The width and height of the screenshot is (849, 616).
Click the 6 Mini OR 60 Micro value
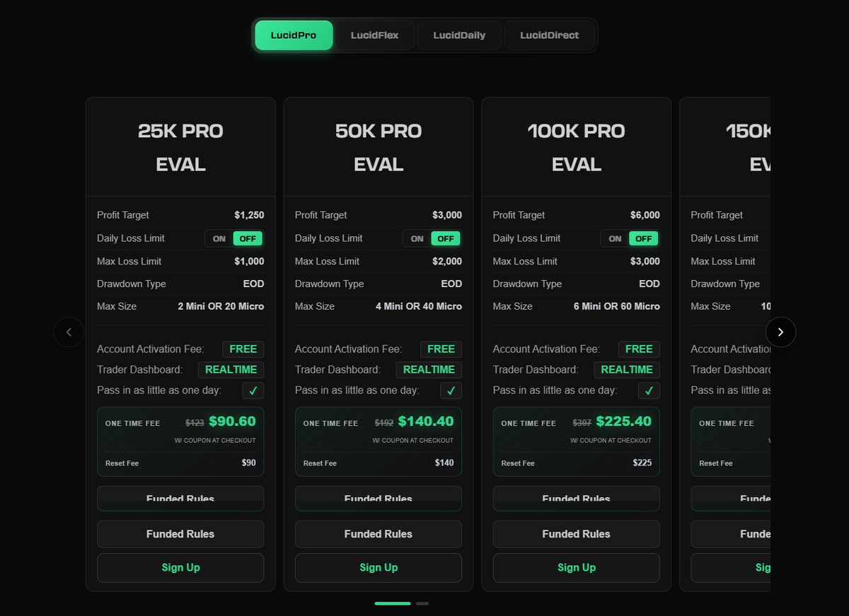617,306
